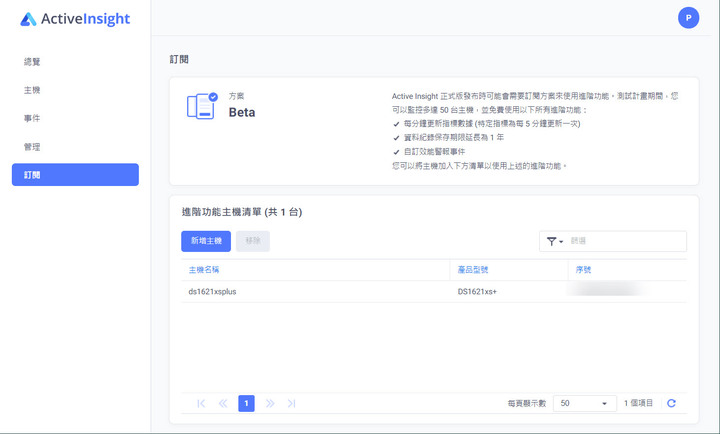
Task: Click the Beta plan document icon
Action: click(202, 106)
